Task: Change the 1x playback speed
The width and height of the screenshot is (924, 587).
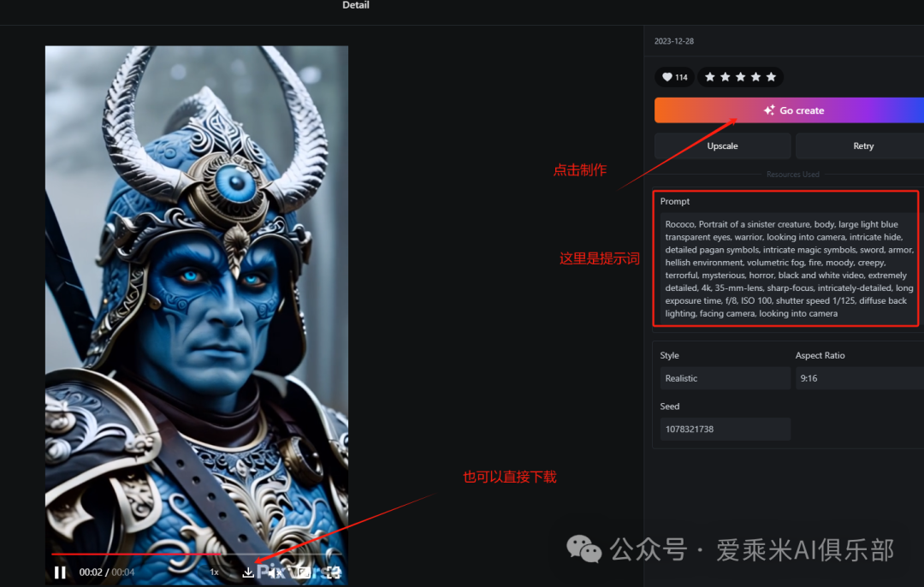Action: coord(215,572)
